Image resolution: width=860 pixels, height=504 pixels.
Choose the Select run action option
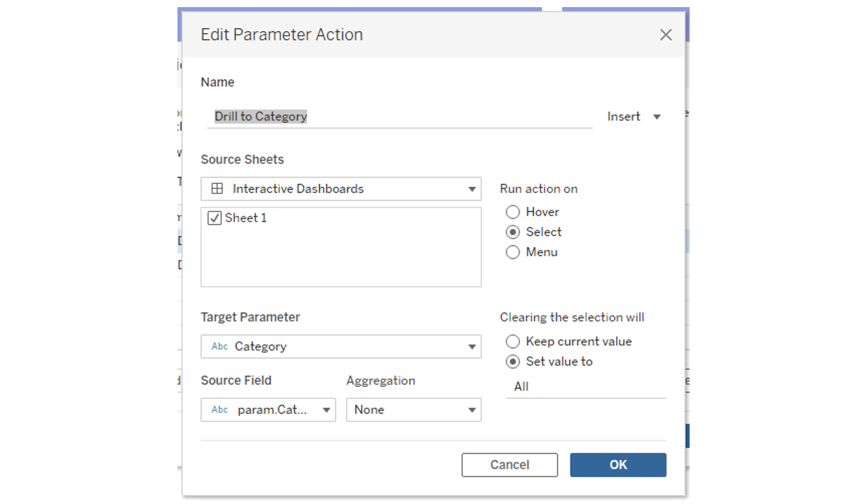point(513,232)
